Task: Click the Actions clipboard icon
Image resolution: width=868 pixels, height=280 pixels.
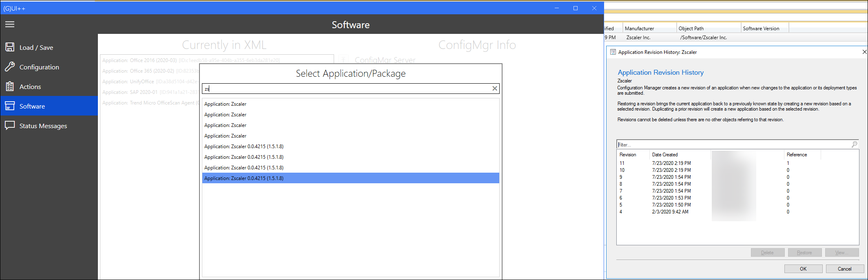Action: coord(10,87)
